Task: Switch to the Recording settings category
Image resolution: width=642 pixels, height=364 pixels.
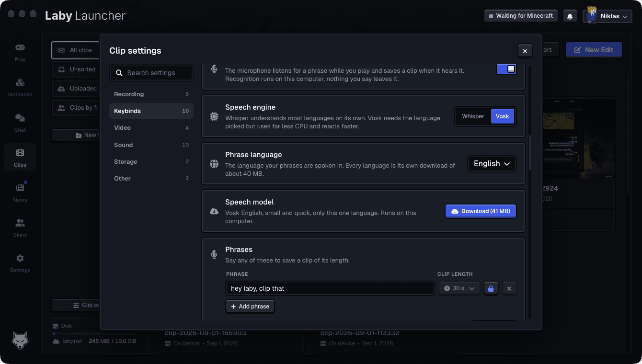Action: point(151,94)
